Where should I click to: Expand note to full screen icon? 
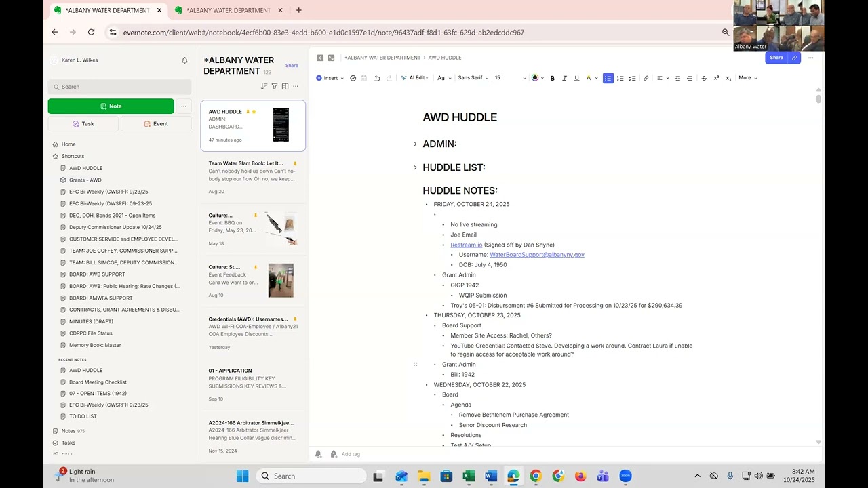point(331,58)
